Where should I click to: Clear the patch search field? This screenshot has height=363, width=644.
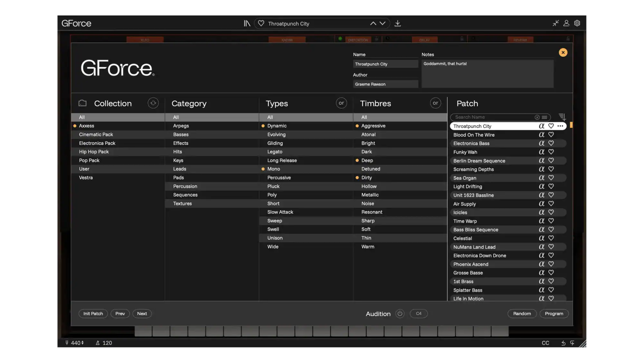[x=537, y=117]
